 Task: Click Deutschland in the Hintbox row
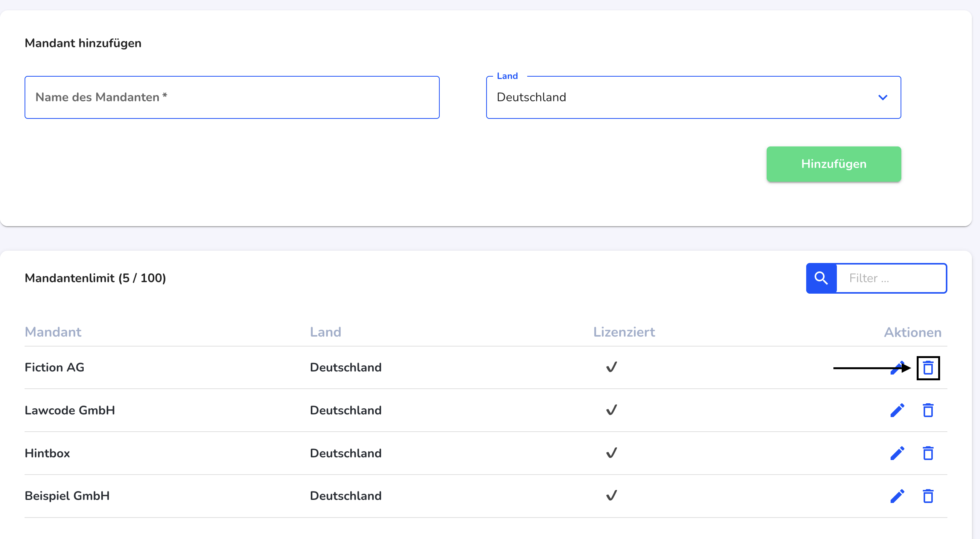click(346, 453)
